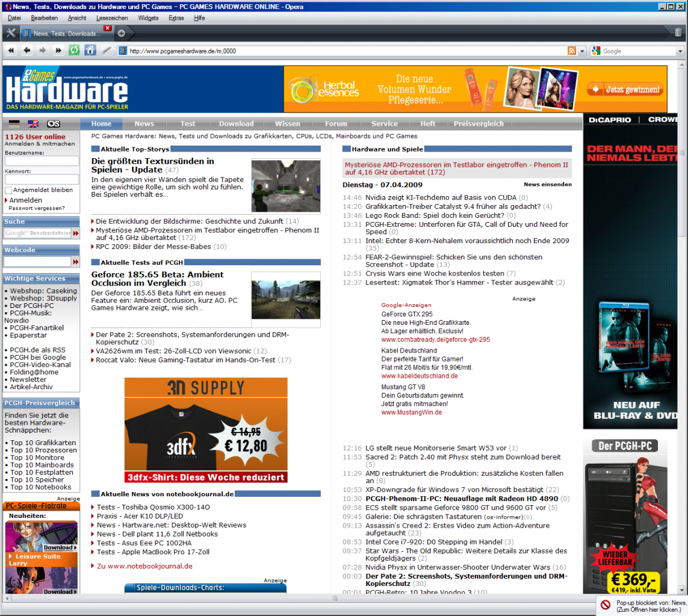Reload the page with green refresh icon
This screenshot has width=688, height=616.
pos(74,51)
